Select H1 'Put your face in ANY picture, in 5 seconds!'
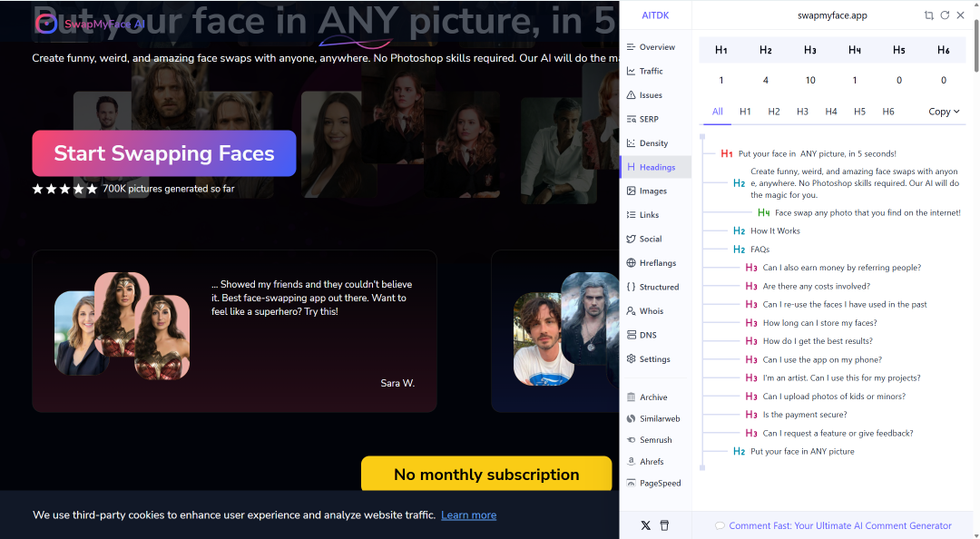This screenshot has width=980, height=539. tap(817, 154)
